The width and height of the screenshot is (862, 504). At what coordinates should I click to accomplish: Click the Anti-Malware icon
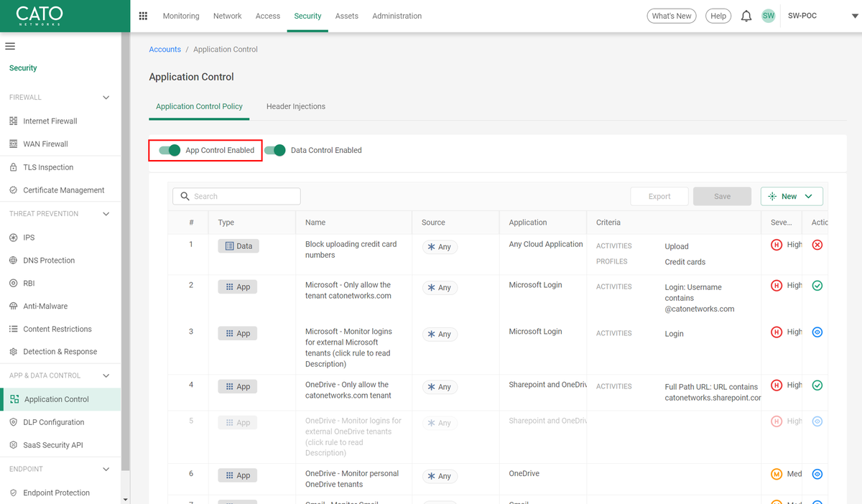(14, 307)
